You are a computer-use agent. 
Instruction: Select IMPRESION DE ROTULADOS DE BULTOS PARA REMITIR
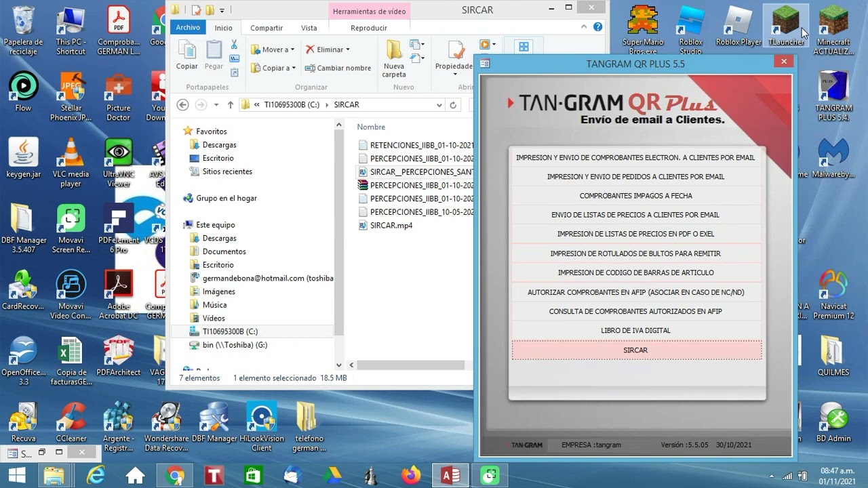coord(636,254)
